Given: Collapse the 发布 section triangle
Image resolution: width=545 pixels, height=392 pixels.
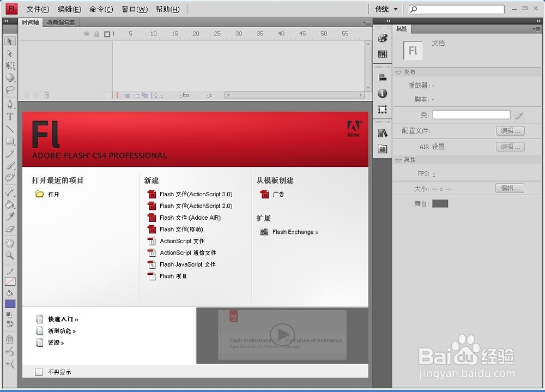Looking at the screenshot, I should [x=398, y=73].
